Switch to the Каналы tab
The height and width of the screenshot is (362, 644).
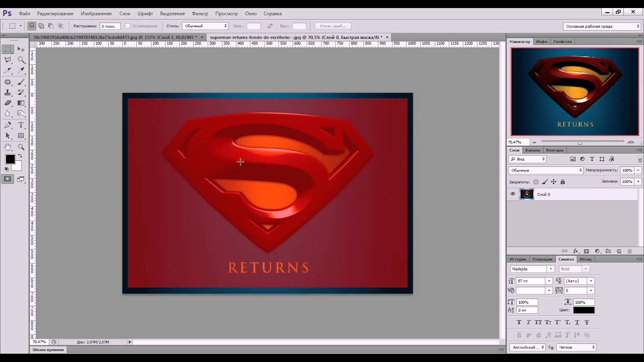click(532, 150)
